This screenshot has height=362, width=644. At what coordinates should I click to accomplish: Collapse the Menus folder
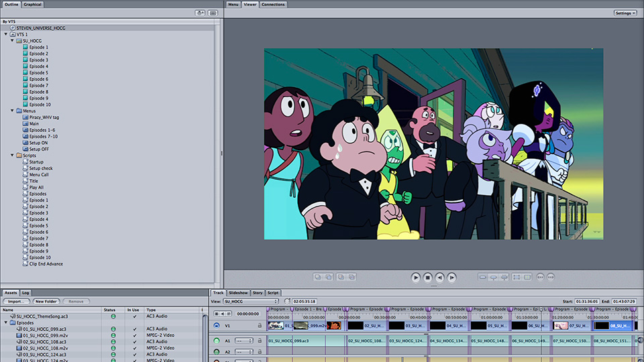(x=12, y=111)
